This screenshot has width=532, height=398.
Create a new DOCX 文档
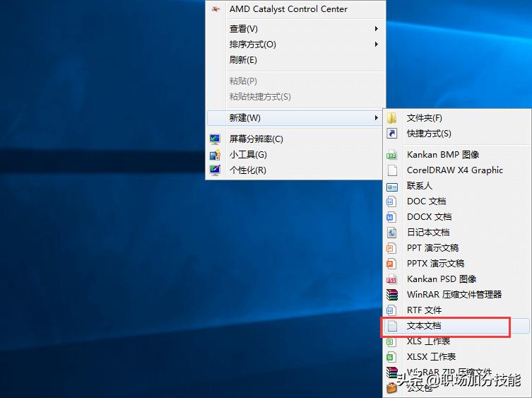[x=456, y=217]
